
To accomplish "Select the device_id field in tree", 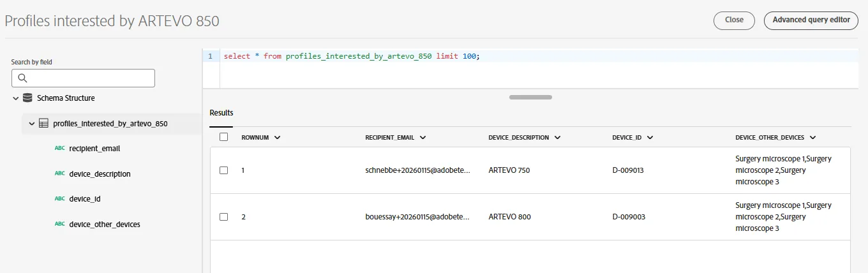I will pos(85,199).
